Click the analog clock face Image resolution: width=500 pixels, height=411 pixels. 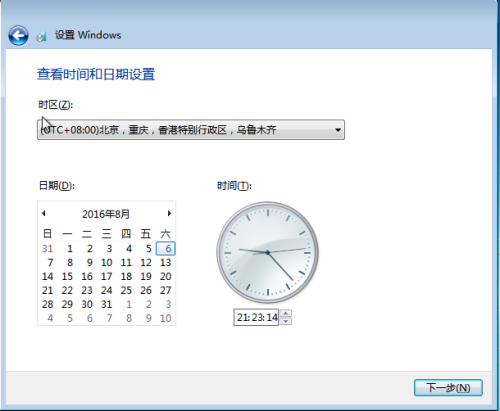pos(267,252)
